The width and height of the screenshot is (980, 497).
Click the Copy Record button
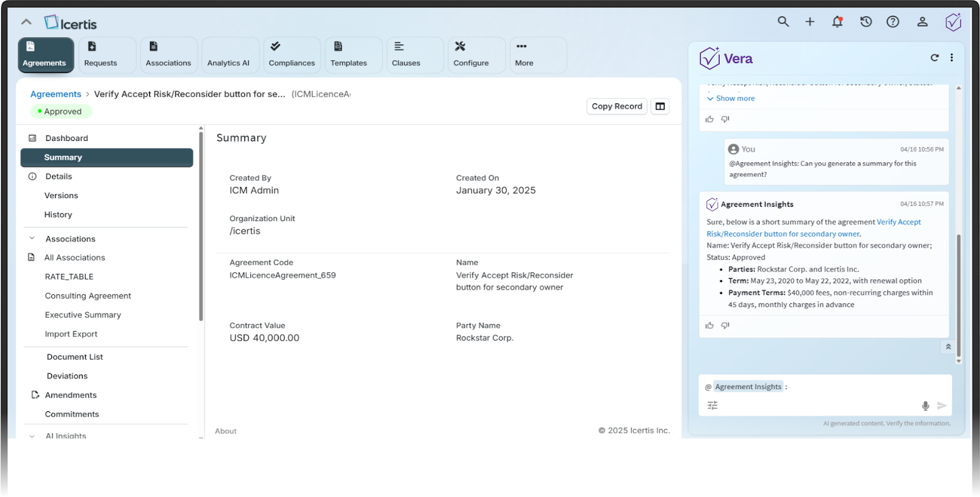tap(617, 106)
